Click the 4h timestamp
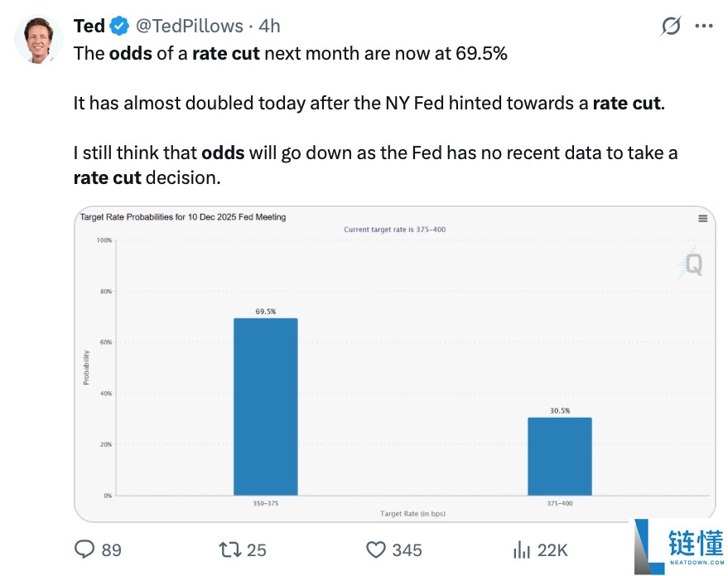Image resolution: width=728 pixels, height=576 pixels. [x=270, y=27]
